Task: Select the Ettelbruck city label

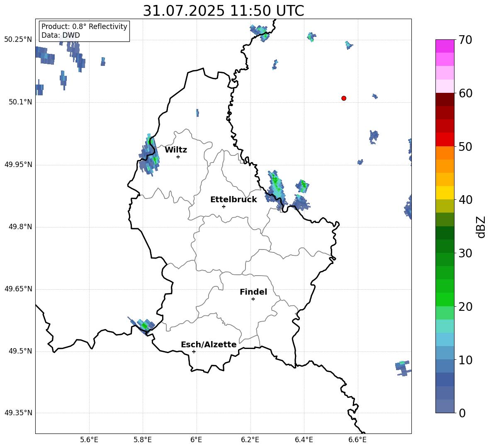Action: pyautogui.click(x=233, y=200)
